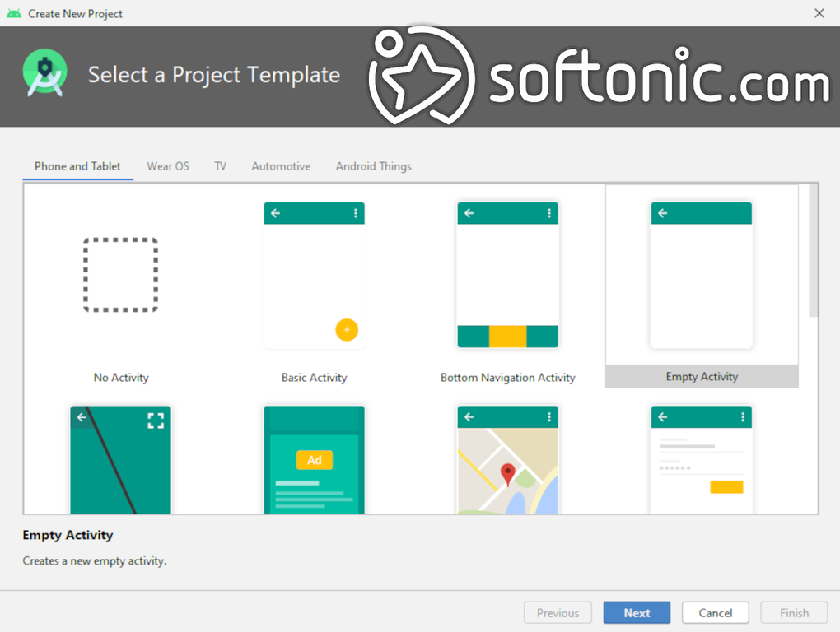Click the Finish button

794,613
